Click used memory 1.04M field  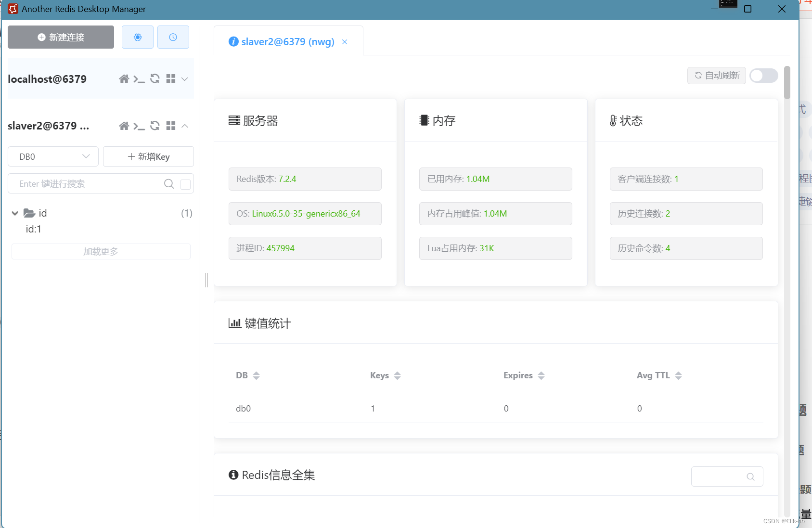pos(496,179)
